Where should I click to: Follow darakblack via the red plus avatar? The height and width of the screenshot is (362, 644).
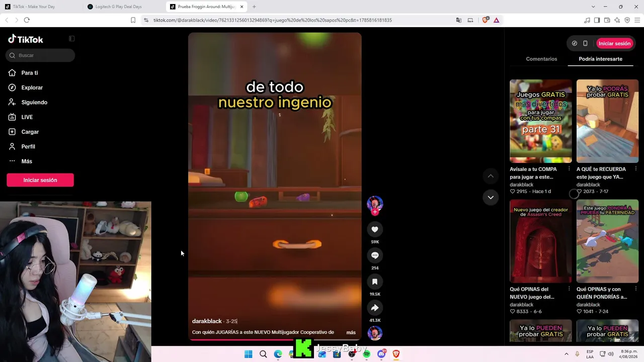pos(375,212)
